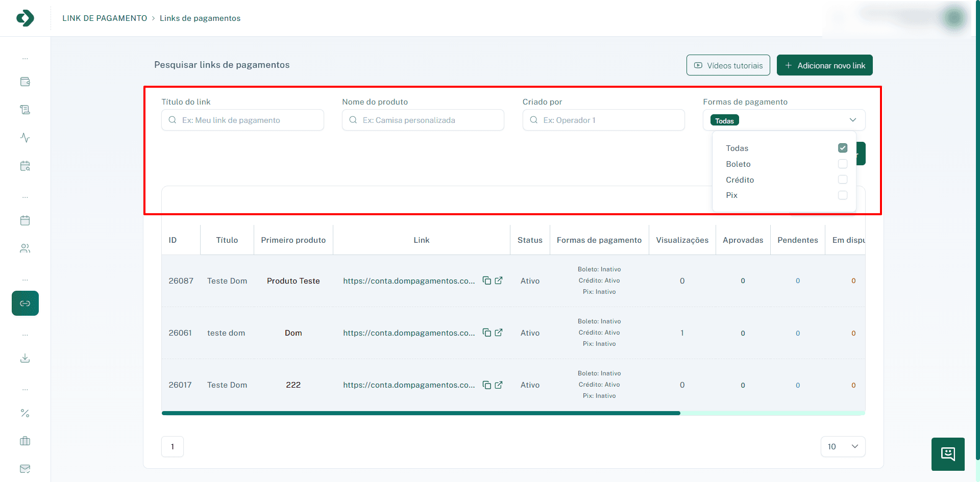The image size is (980, 482).
Task: Check the Pix payment filter
Action: [843, 195]
